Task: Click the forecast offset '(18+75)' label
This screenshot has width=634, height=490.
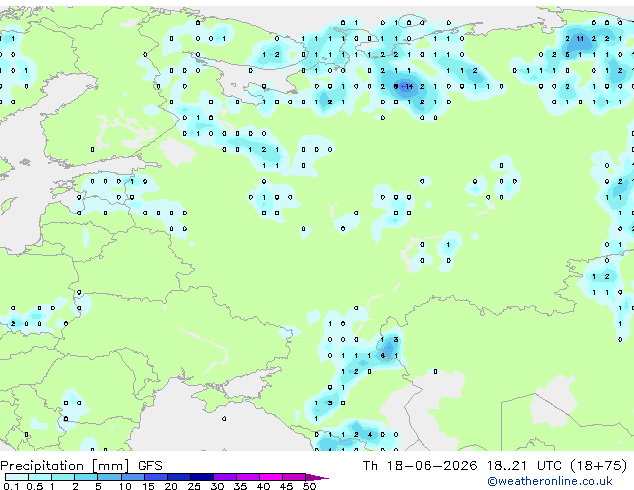Action: coord(598,466)
